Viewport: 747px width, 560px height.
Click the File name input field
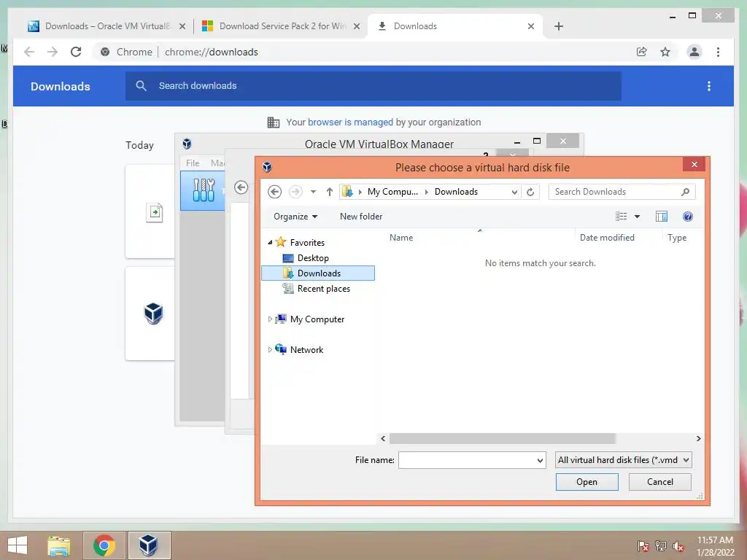point(467,460)
